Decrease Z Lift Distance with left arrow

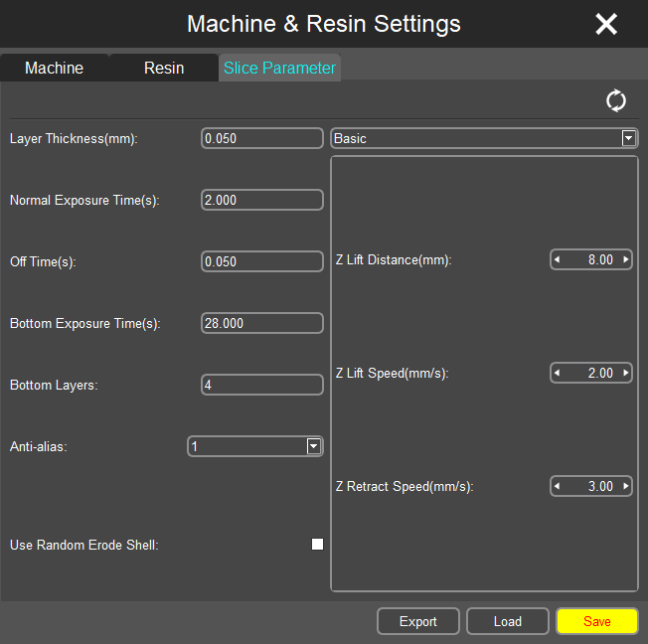point(558,259)
